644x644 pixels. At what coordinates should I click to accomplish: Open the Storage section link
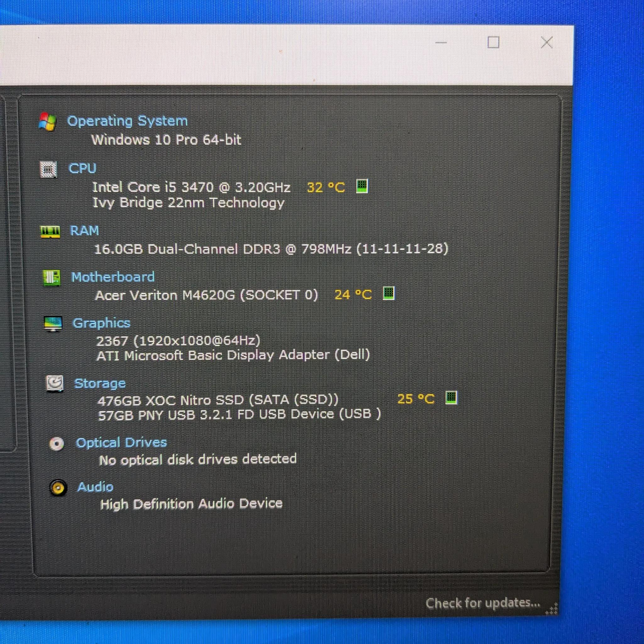coord(100,384)
